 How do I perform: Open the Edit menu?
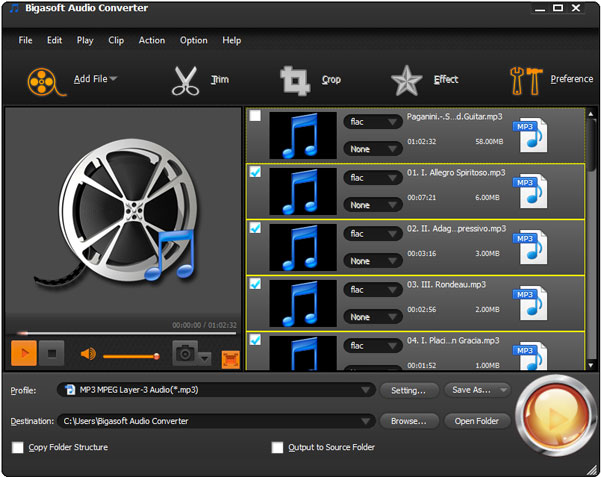tap(54, 40)
